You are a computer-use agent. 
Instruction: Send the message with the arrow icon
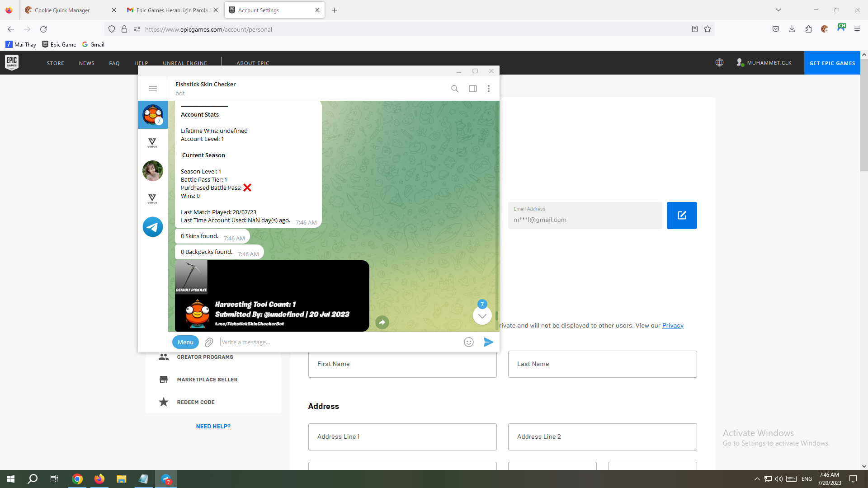pos(488,342)
